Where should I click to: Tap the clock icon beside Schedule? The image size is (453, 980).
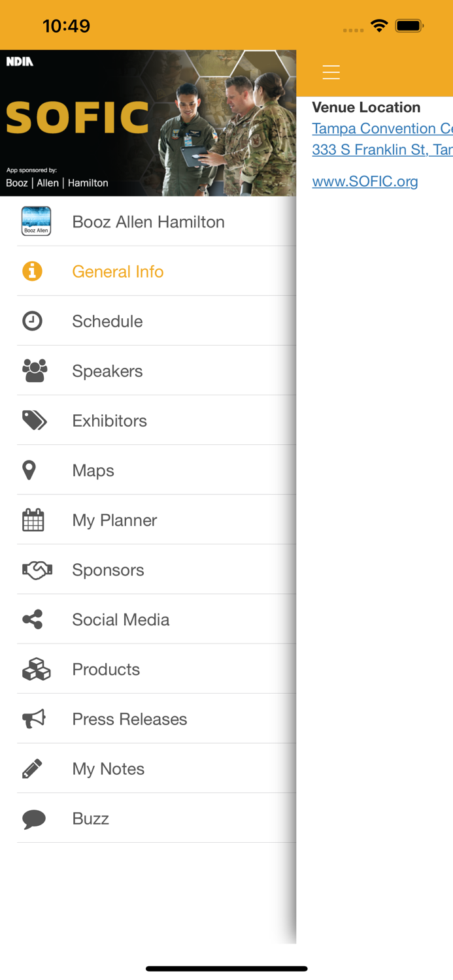[32, 321]
